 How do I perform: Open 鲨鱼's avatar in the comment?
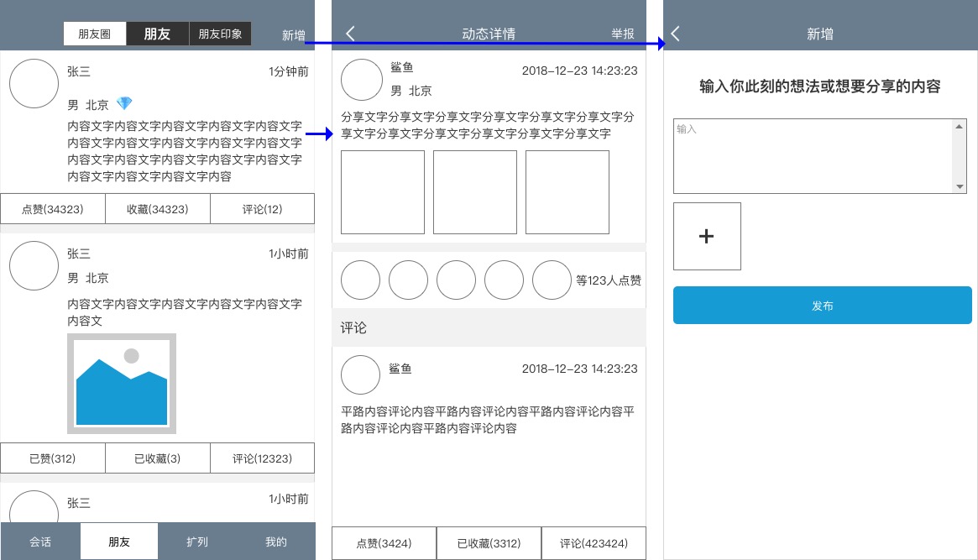point(360,374)
